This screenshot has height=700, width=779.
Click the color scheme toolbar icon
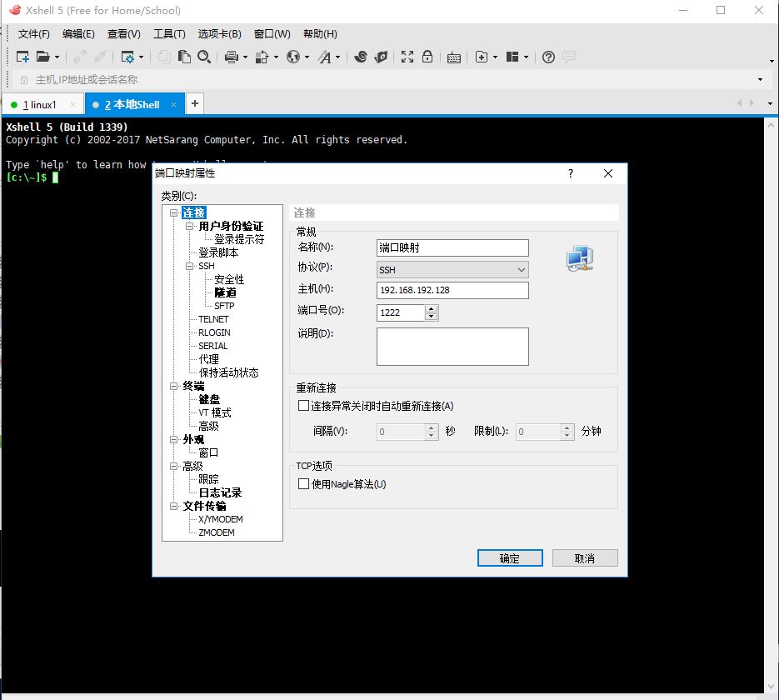click(x=262, y=57)
